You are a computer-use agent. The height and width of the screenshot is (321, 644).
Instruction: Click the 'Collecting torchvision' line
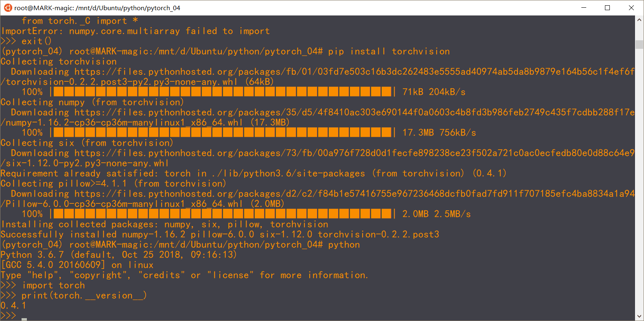coord(59,61)
